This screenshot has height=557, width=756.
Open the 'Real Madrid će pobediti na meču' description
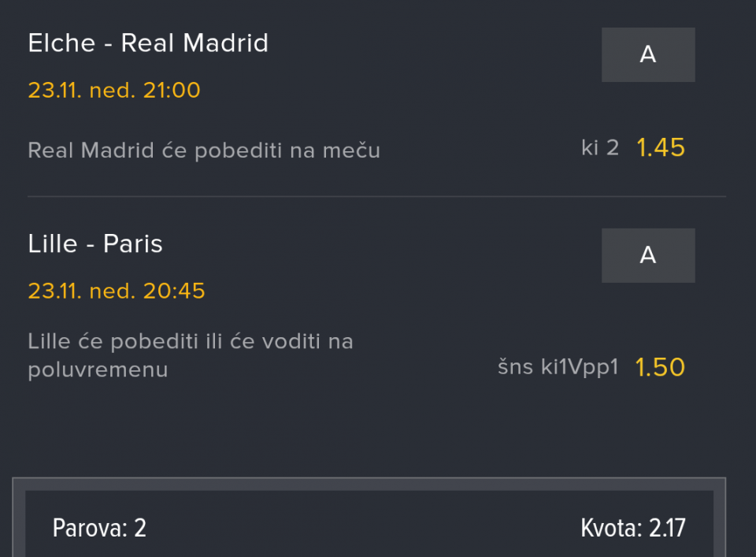(204, 150)
